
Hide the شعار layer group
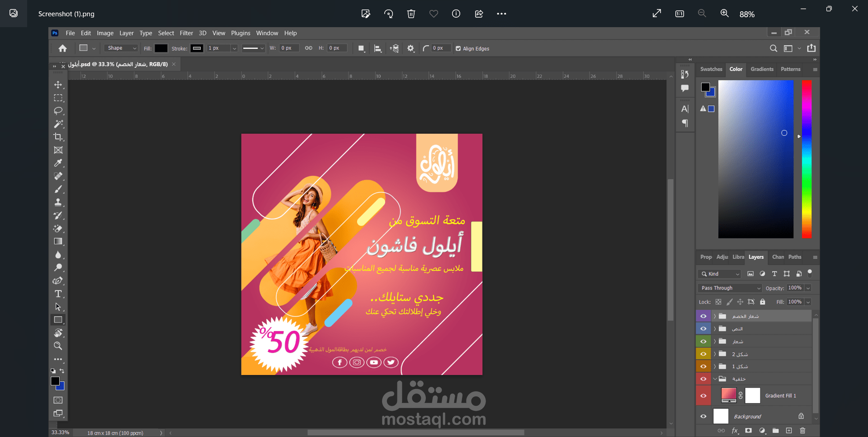click(x=703, y=342)
